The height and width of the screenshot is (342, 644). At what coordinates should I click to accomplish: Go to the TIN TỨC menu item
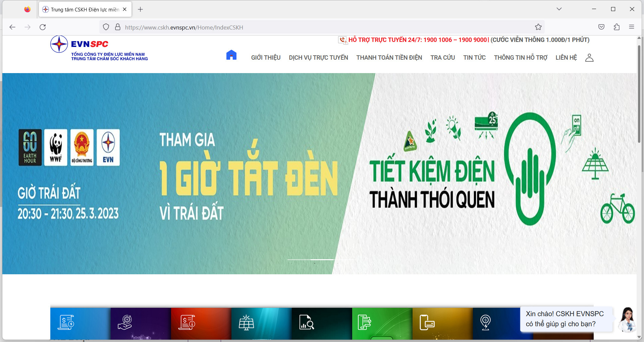click(474, 58)
